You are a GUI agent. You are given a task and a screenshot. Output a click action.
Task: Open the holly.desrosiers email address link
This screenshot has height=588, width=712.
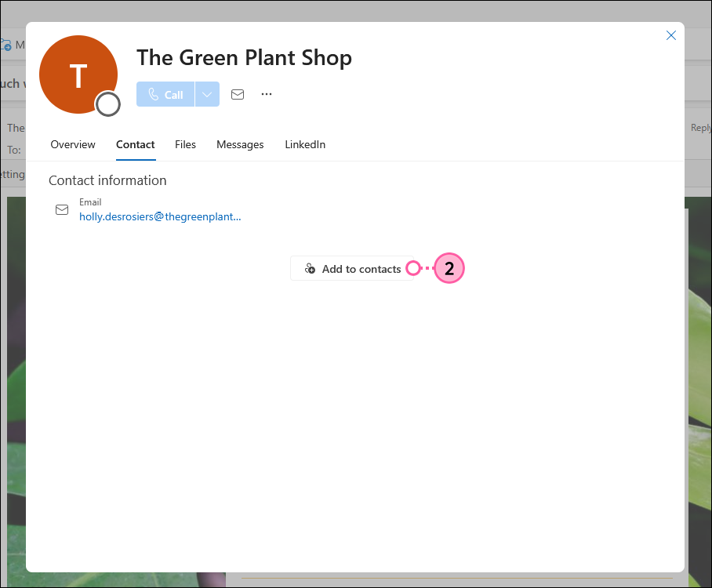click(160, 217)
